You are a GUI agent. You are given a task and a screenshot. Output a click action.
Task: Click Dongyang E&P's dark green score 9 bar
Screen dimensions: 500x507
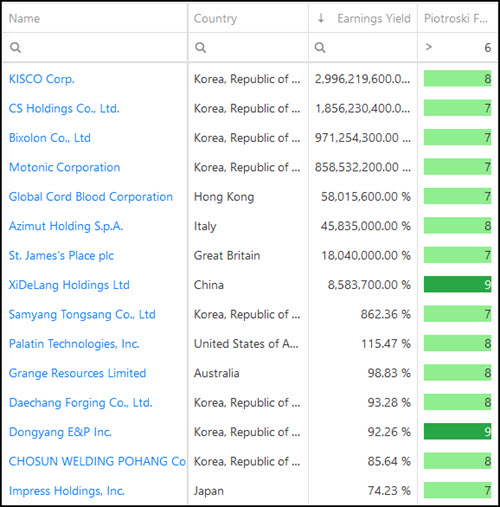pos(457,431)
